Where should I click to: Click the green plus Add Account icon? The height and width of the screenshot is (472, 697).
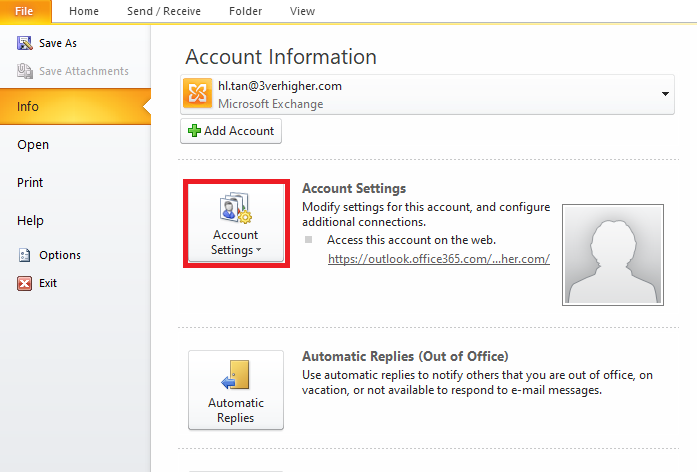click(x=194, y=131)
